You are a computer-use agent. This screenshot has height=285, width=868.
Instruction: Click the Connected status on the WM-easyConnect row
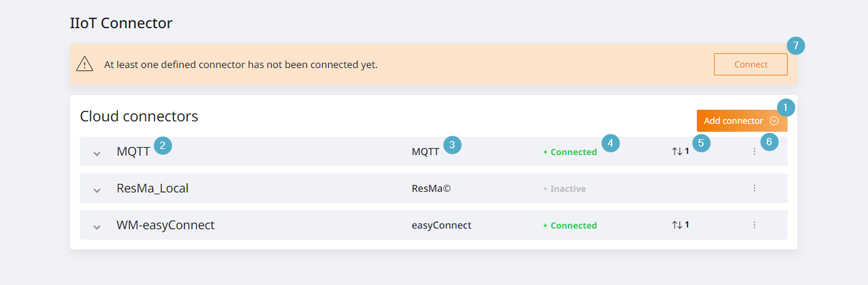(570, 226)
